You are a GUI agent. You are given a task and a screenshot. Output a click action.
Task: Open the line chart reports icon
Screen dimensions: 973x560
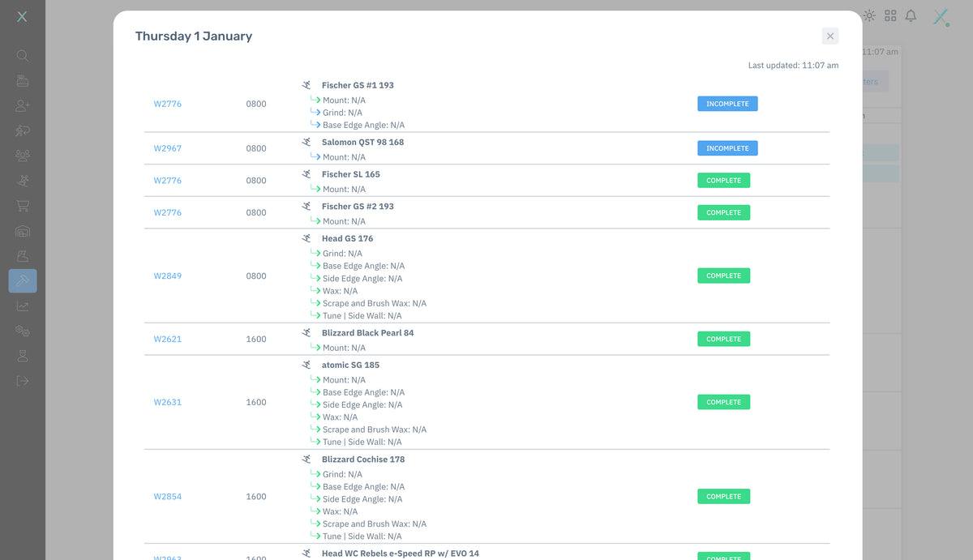point(23,306)
